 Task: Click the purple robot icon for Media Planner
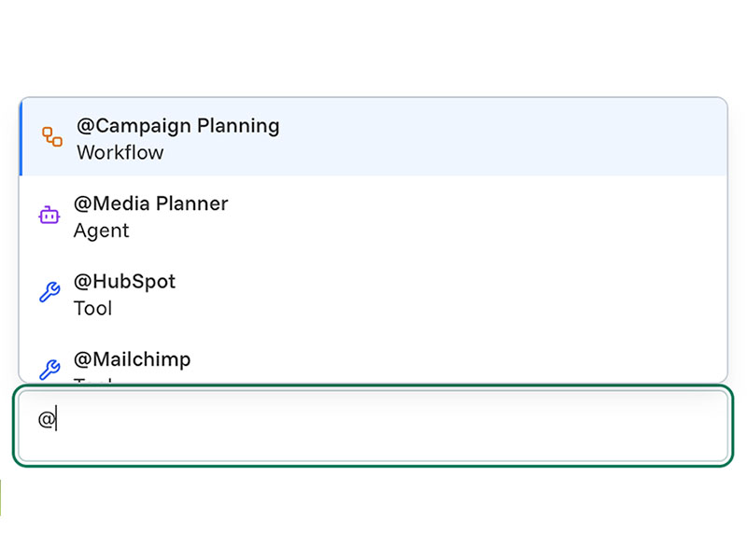point(49,216)
